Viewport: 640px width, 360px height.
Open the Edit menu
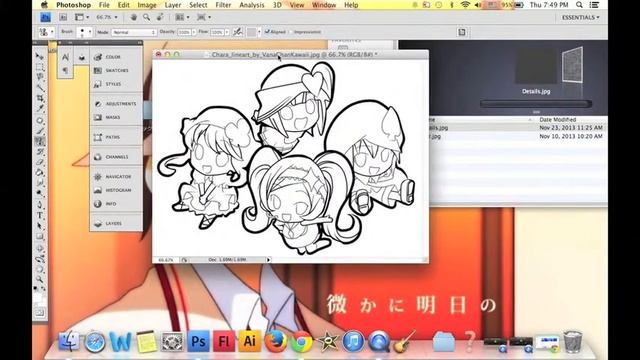pos(123,5)
